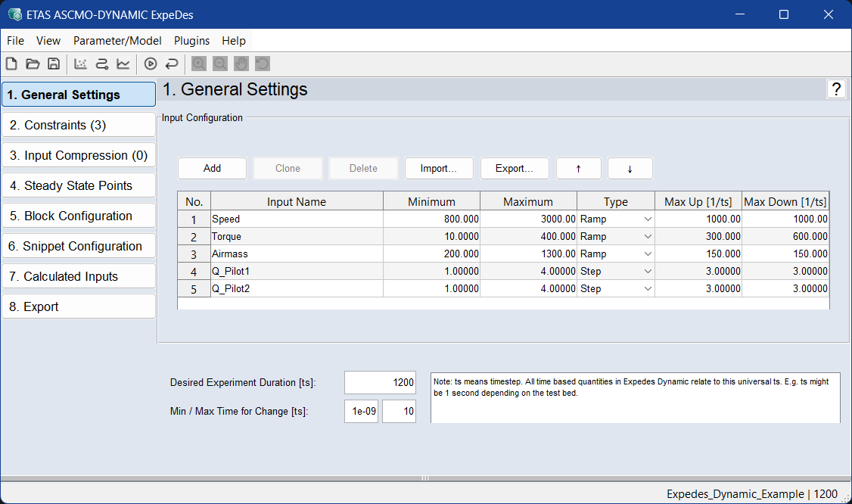
Task: Expand the Type dropdown for Q_Pilot2
Action: (647, 289)
